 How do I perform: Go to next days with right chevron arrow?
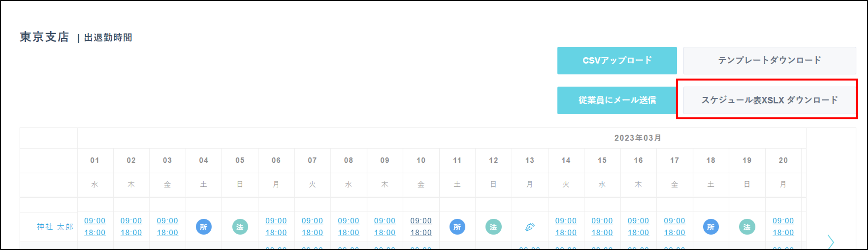(831, 242)
